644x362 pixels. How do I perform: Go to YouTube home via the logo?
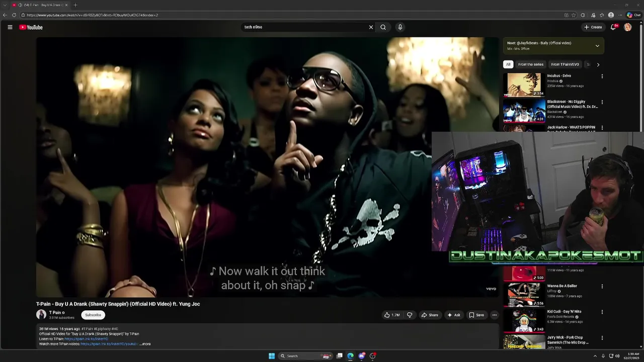(x=31, y=27)
